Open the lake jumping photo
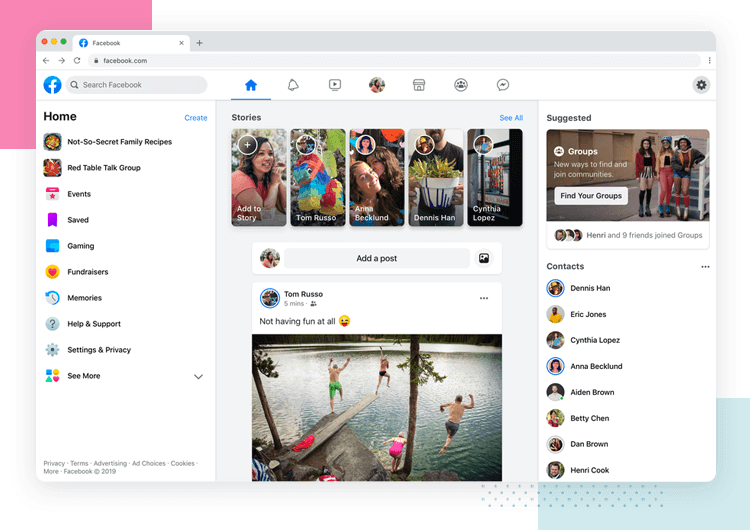Image resolution: width=750 pixels, height=530 pixels. 377,408
